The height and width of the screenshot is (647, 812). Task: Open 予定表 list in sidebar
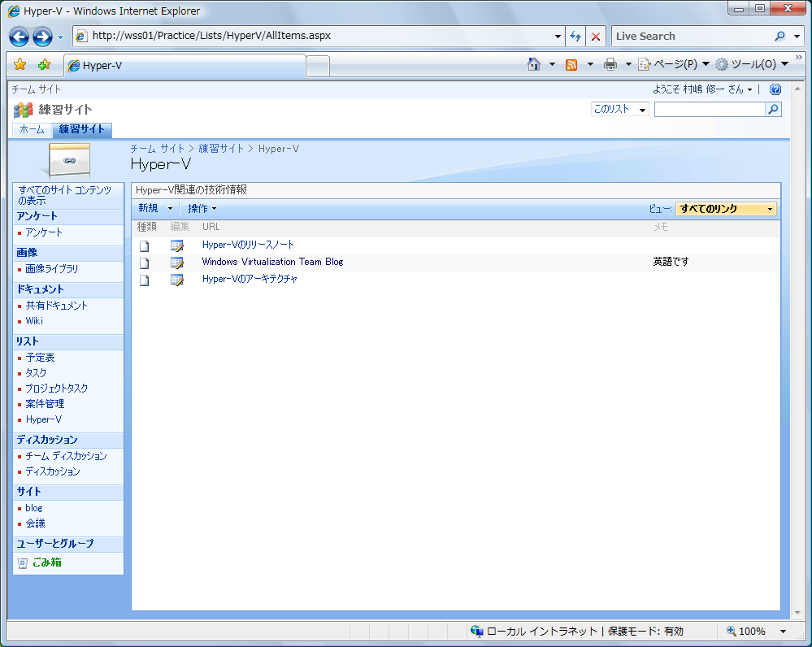[x=40, y=358]
